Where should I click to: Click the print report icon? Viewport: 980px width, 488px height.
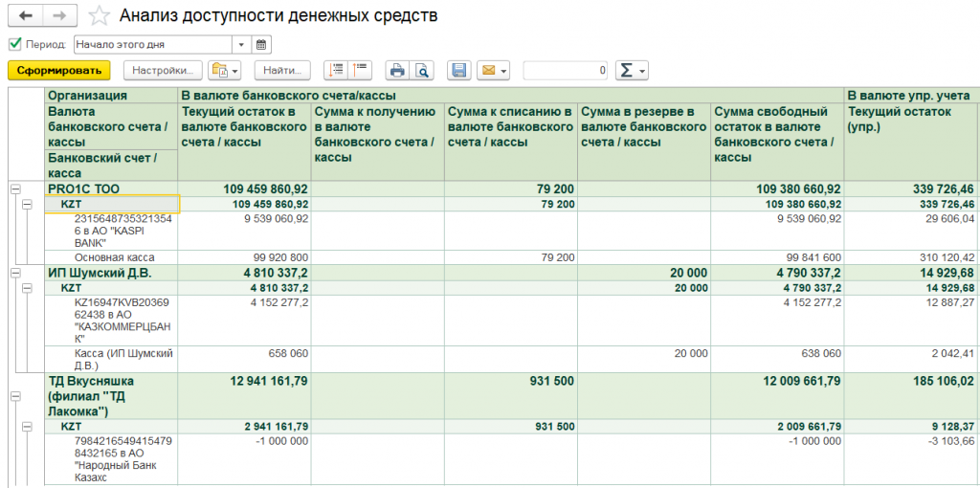(396, 70)
